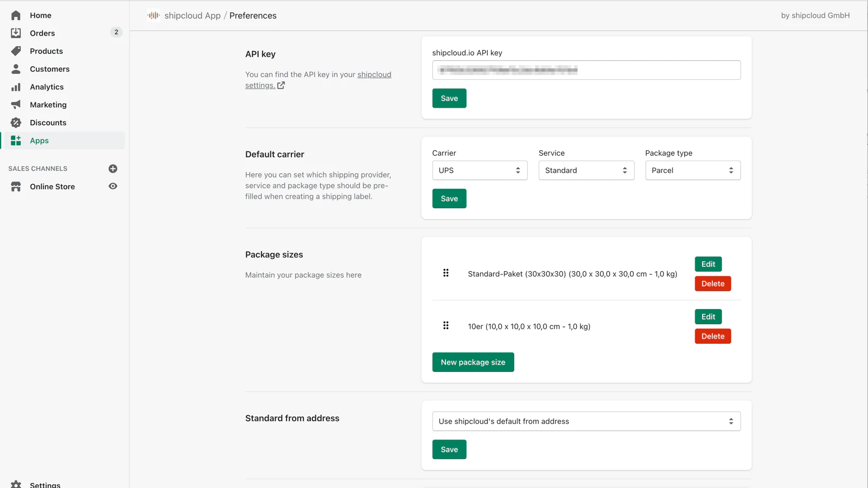Click the Products tag icon
The width and height of the screenshot is (868, 488).
point(16,51)
